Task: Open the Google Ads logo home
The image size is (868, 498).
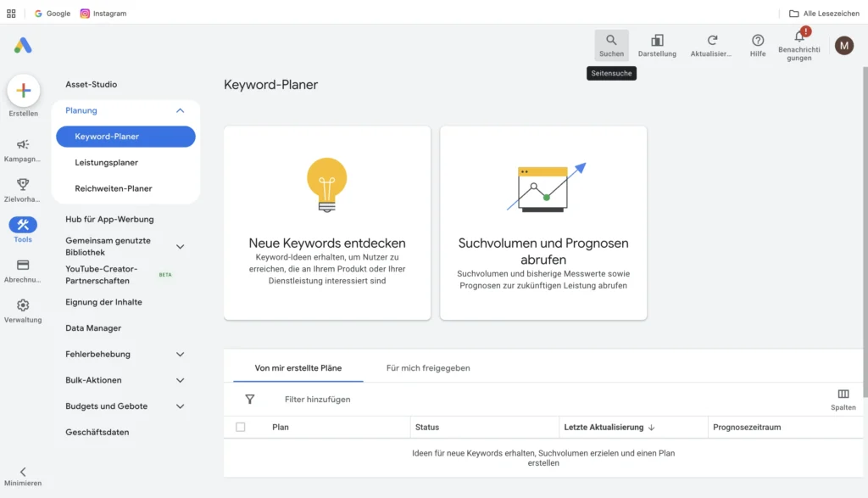Action: pos(23,45)
